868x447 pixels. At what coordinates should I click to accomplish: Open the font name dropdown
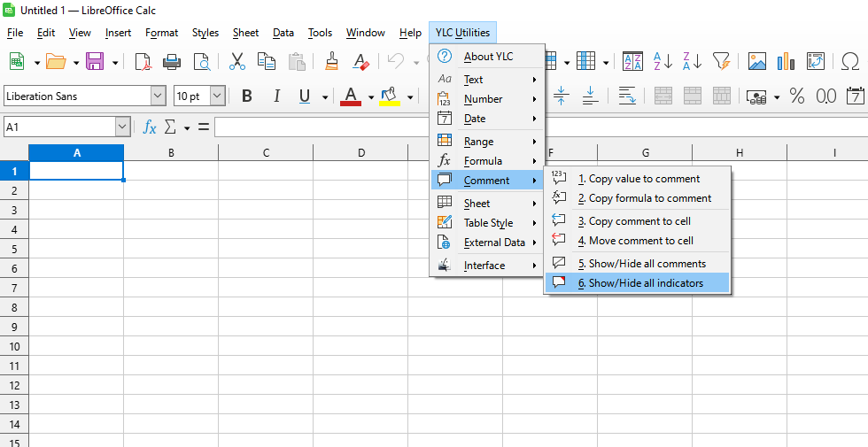point(158,96)
